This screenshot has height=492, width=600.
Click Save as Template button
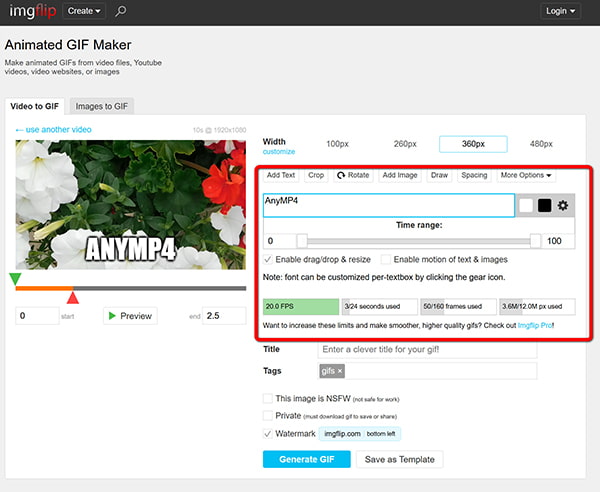(x=399, y=459)
